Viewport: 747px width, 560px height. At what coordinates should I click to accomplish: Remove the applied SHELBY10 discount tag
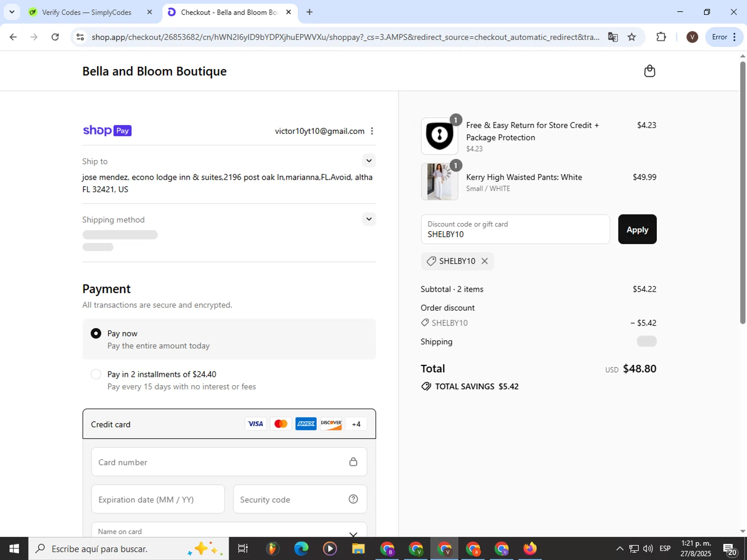point(484,261)
